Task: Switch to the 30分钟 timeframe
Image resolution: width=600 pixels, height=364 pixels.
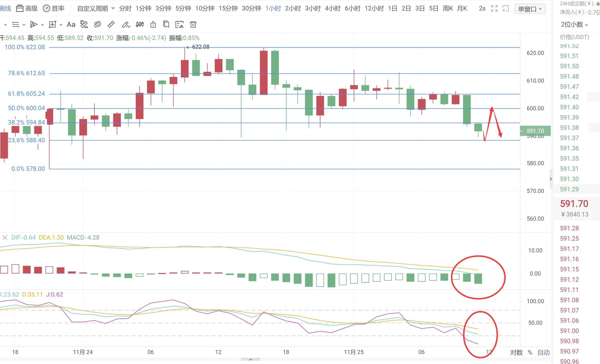Action: pyautogui.click(x=252, y=9)
